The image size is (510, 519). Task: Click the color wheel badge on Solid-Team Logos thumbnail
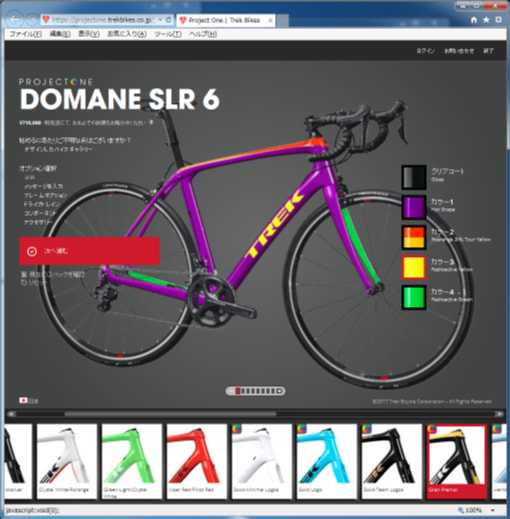coord(367,429)
